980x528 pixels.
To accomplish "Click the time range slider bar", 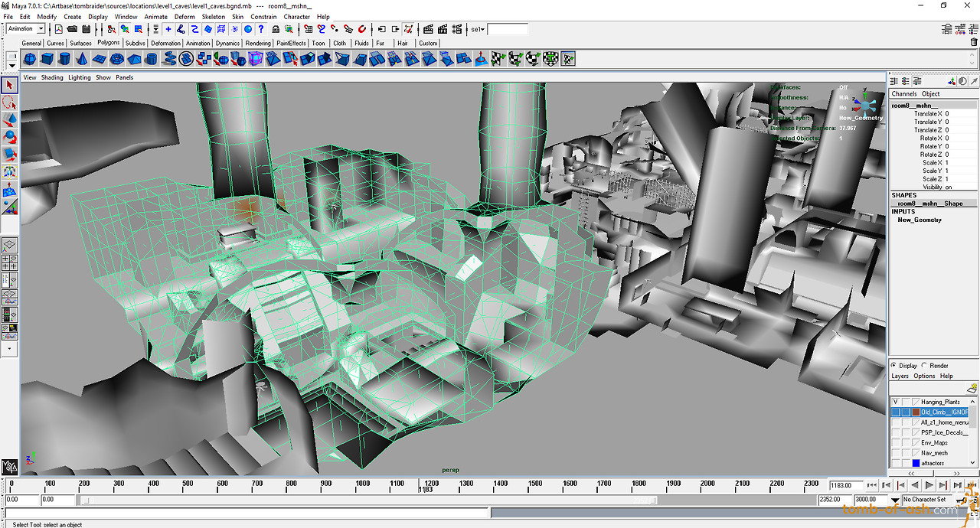I will tap(369, 500).
